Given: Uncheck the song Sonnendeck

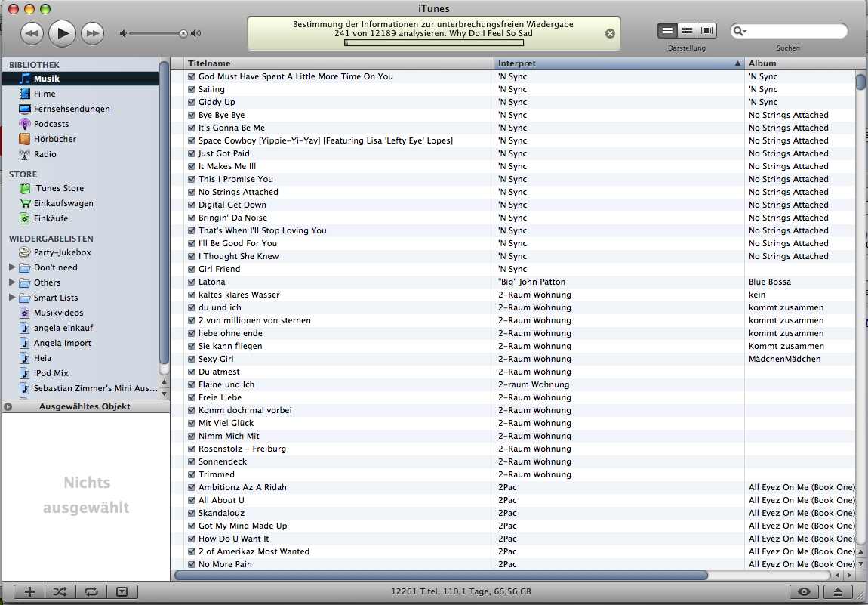Looking at the screenshot, I should click(192, 461).
